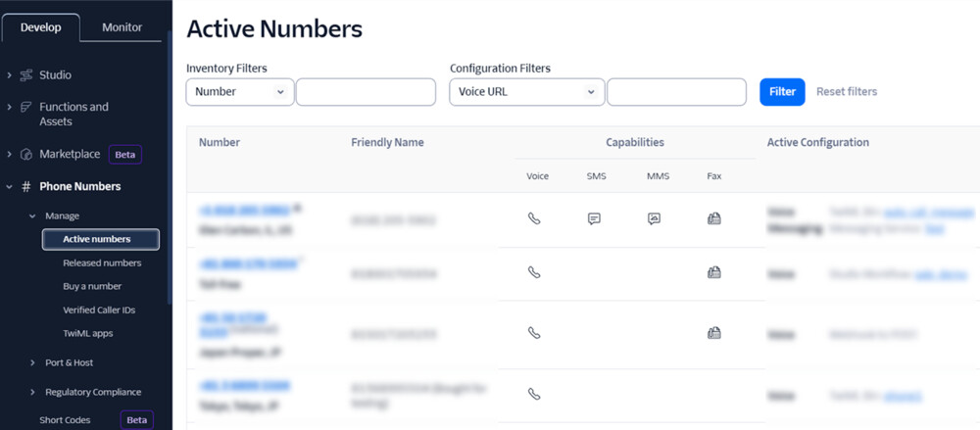
Task: Open the Voice URL configuration dropdown
Action: click(526, 92)
